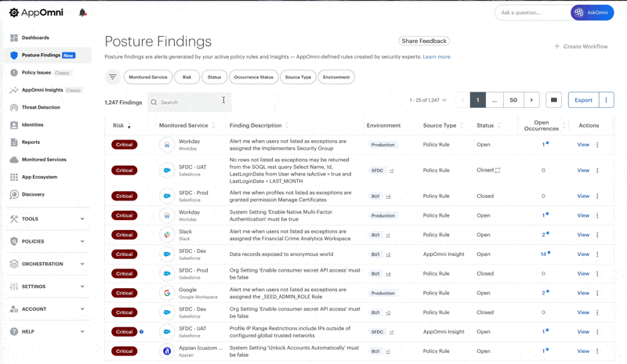Screen dimensions: 627x364
Task: Open the Environment filter chip
Action: pos(336,77)
